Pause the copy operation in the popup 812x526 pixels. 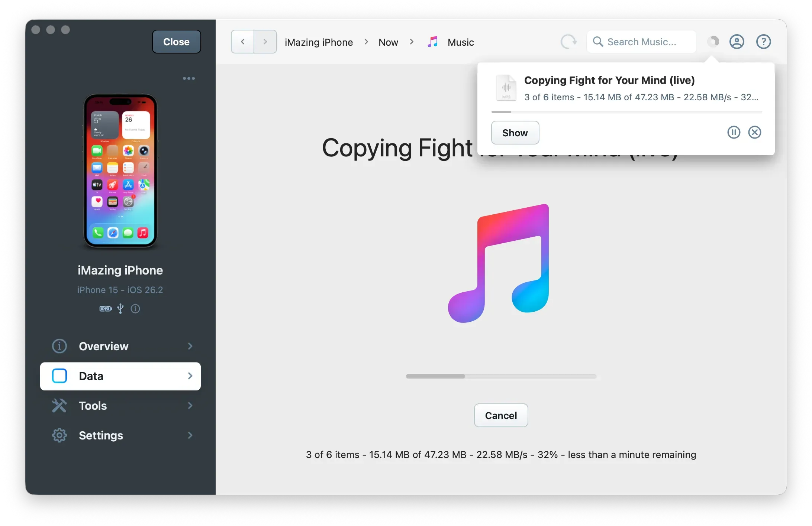pyautogui.click(x=734, y=132)
